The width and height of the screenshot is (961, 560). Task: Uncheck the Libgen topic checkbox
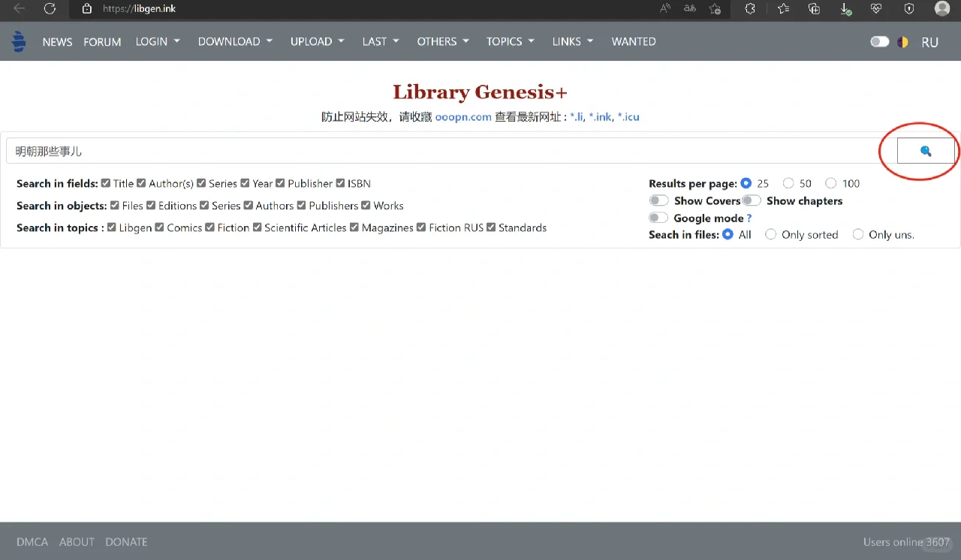click(x=112, y=227)
